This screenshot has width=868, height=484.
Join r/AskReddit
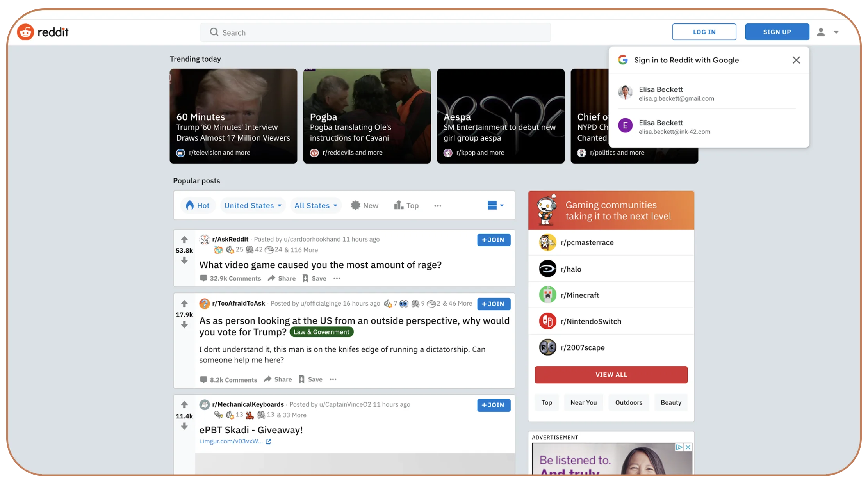coord(494,240)
